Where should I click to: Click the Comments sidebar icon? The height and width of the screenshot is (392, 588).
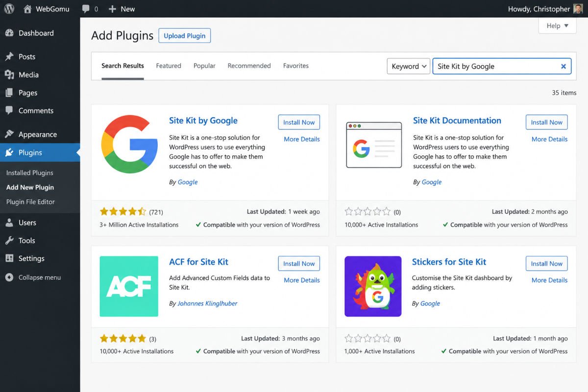pyautogui.click(x=9, y=111)
